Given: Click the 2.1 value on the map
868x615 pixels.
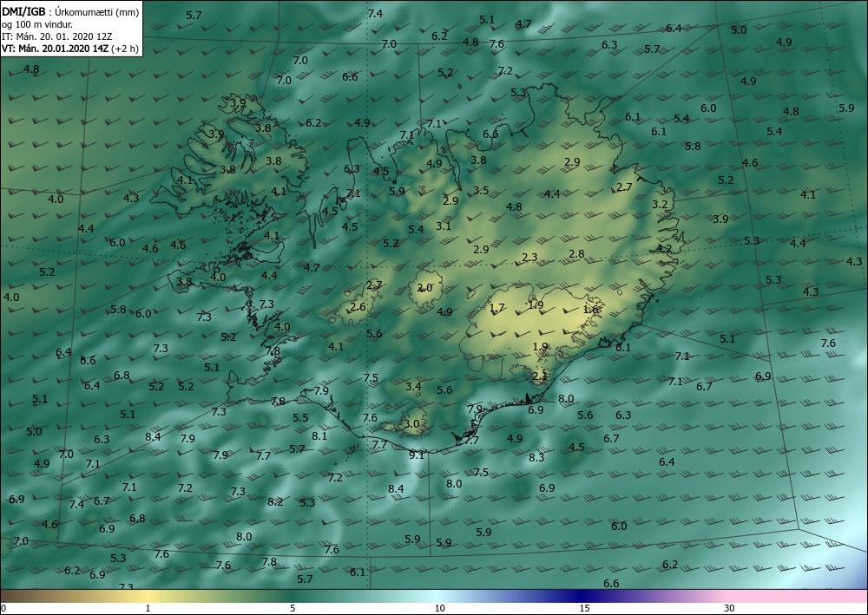Looking at the screenshot, I should click(x=539, y=376).
